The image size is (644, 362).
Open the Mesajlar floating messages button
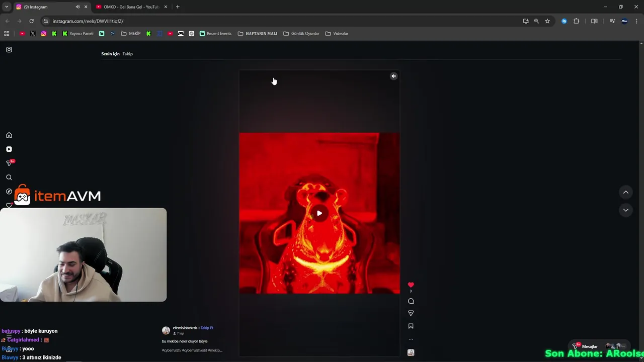(x=599, y=346)
